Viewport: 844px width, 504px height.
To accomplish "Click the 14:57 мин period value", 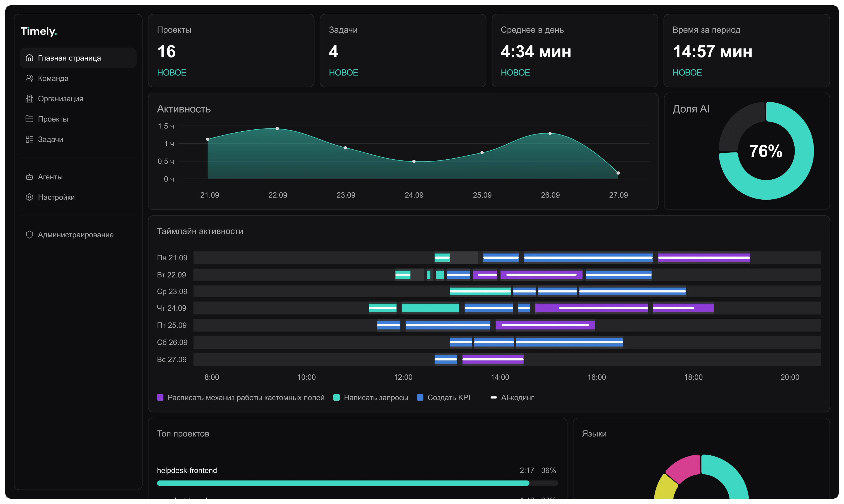I will pyautogui.click(x=713, y=52).
